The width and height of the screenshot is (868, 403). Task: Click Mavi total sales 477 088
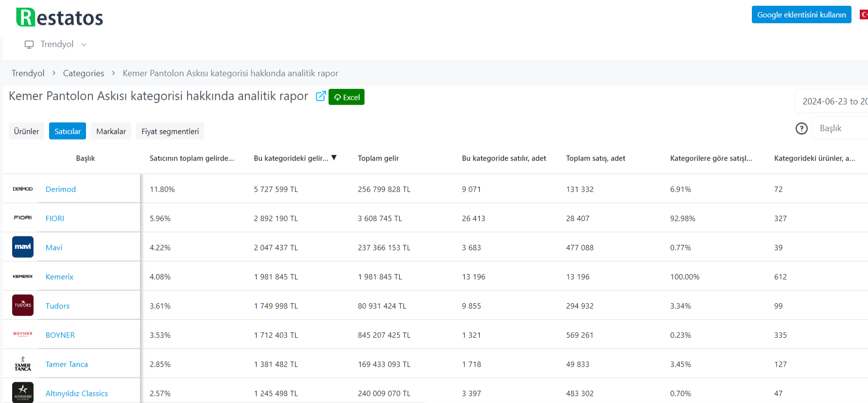580,247
